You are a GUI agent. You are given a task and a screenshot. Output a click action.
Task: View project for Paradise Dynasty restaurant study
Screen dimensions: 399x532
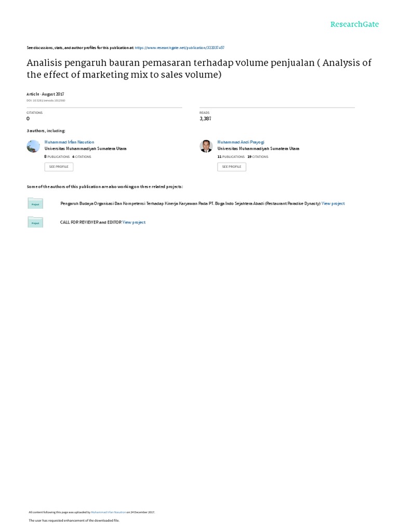click(333, 204)
